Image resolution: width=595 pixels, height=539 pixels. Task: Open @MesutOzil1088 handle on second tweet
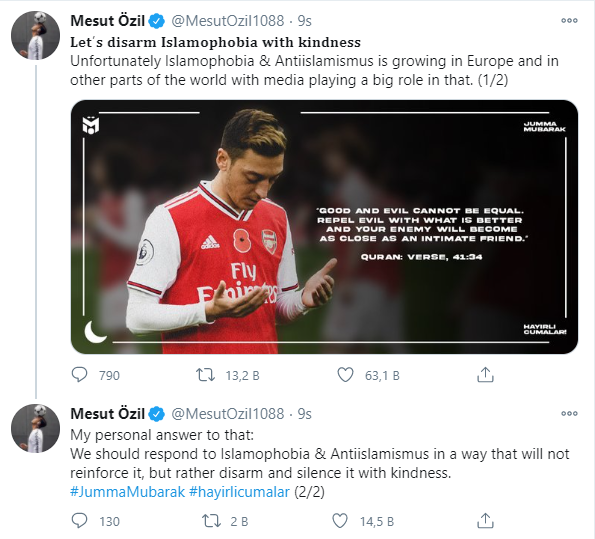click(228, 413)
